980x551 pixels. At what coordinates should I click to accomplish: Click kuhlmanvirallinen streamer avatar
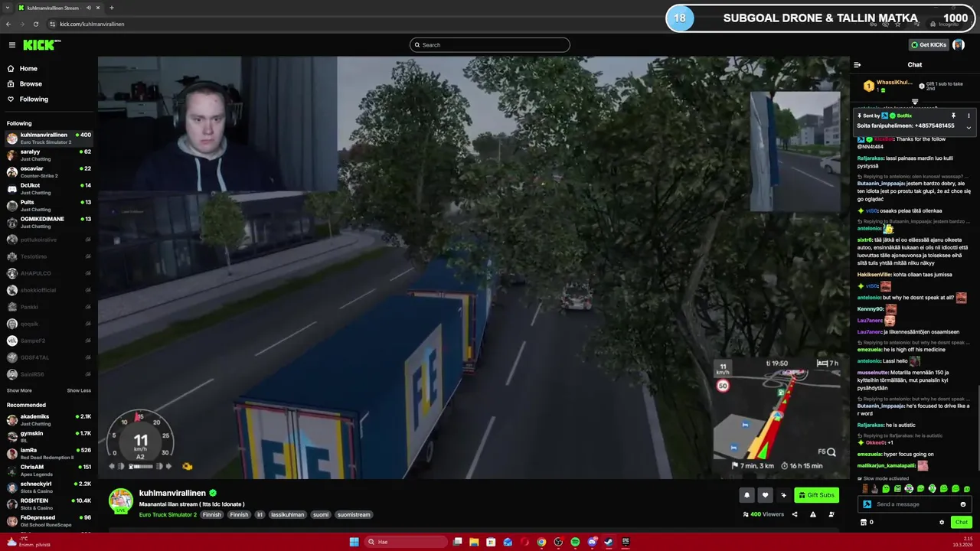[x=121, y=500]
